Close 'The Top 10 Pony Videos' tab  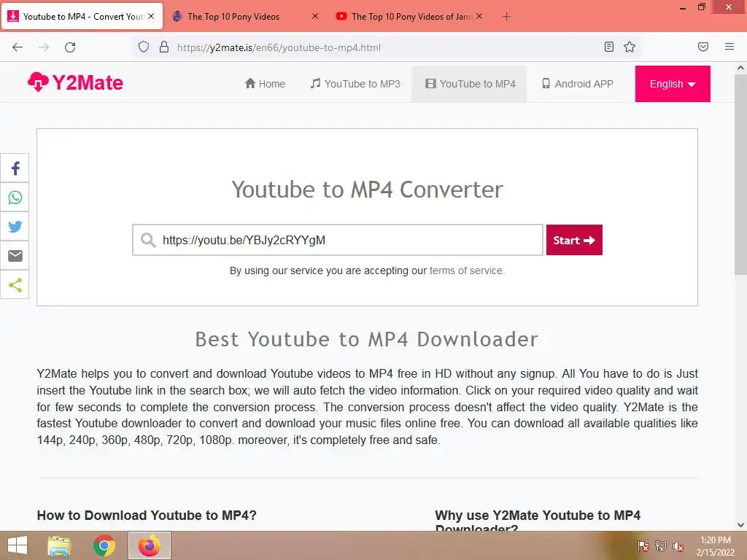[x=315, y=16]
